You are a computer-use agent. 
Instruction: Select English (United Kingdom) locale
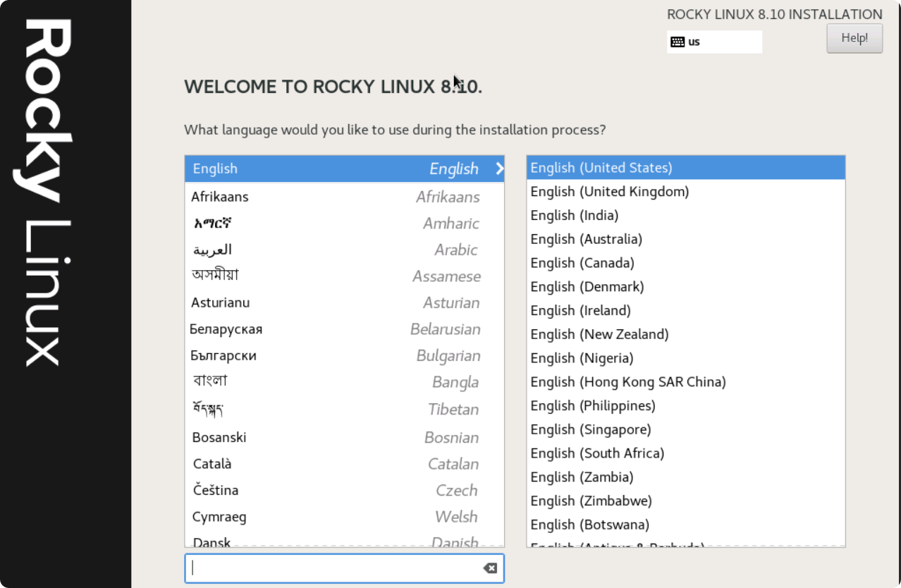point(686,192)
